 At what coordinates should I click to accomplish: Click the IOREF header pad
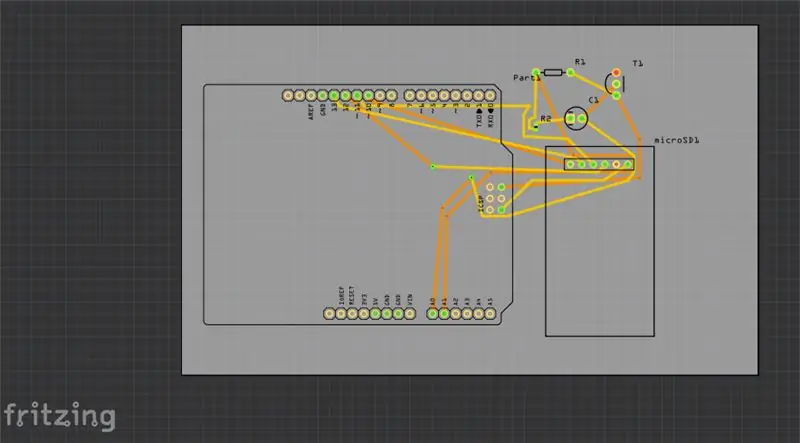coord(341,313)
